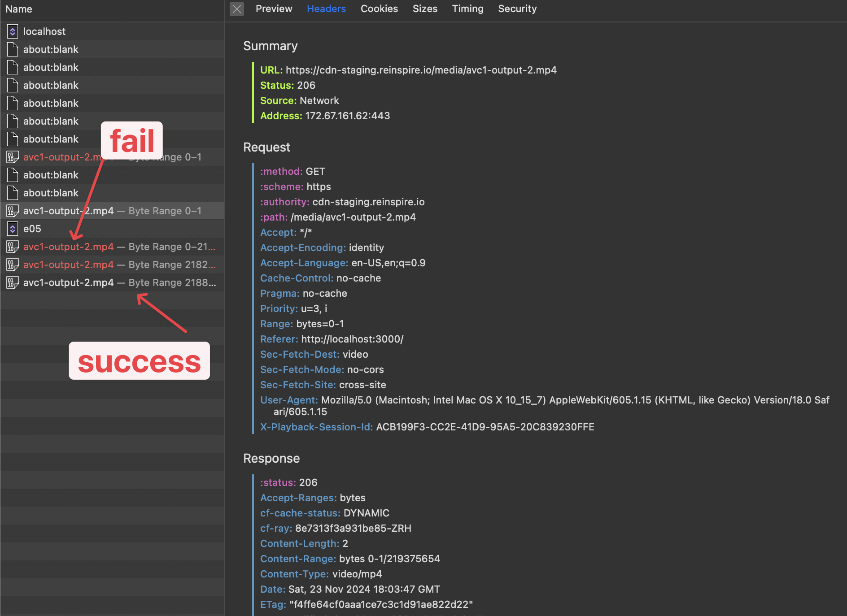Close the request detail pane

click(236, 9)
